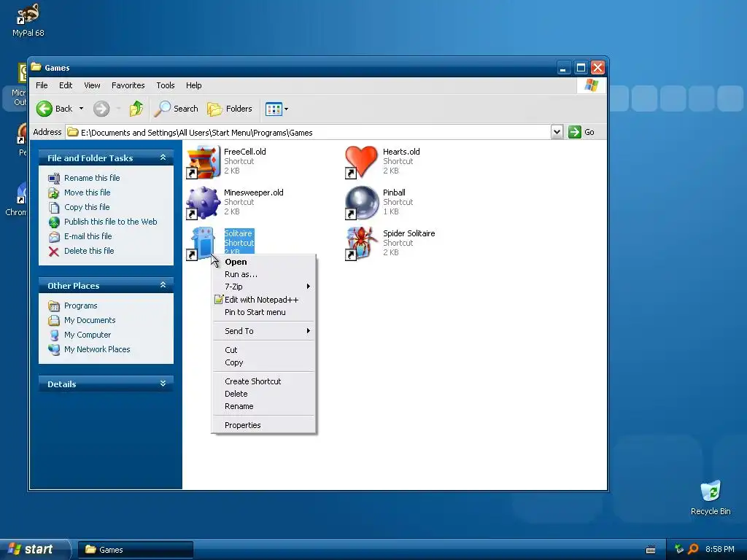Click the E-mail this file icon

pyautogui.click(x=54, y=237)
